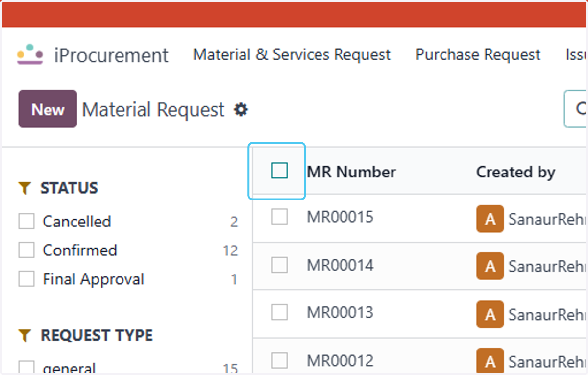This screenshot has height=375, width=588.
Task: Open the gear settings icon beside Material Request
Action: pyautogui.click(x=241, y=109)
